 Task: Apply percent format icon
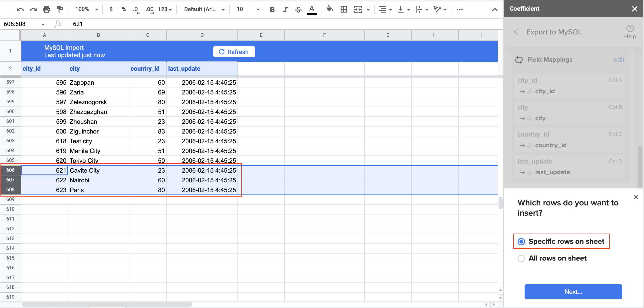click(x=124, y=9)
